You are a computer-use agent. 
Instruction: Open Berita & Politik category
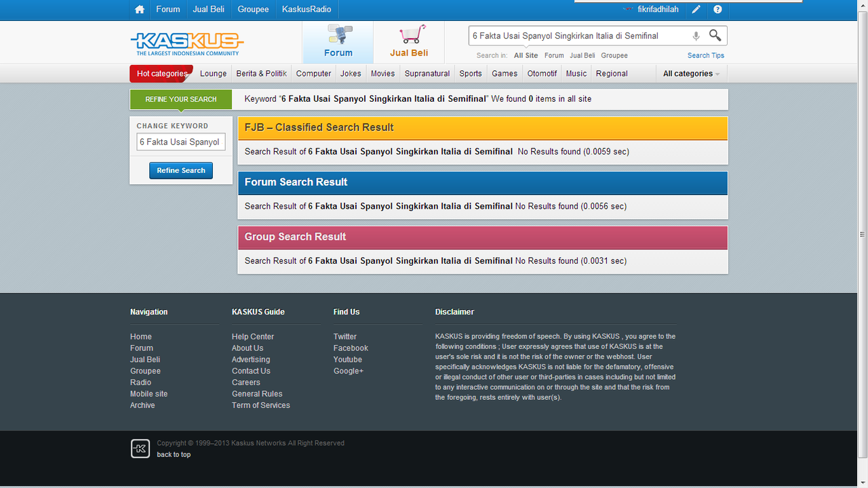pyautogui.click(x=262, y=74)
